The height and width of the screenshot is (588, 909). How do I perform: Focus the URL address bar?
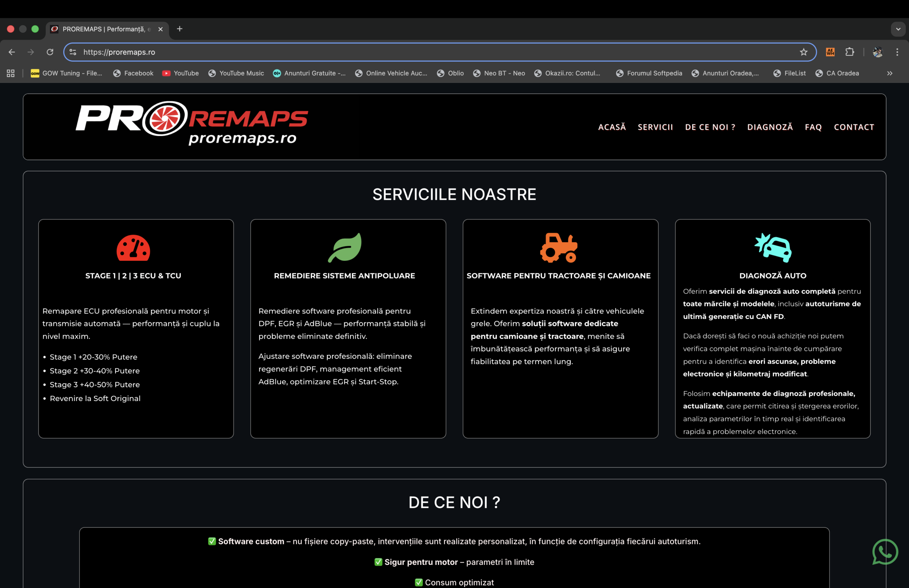coord(420,52)
